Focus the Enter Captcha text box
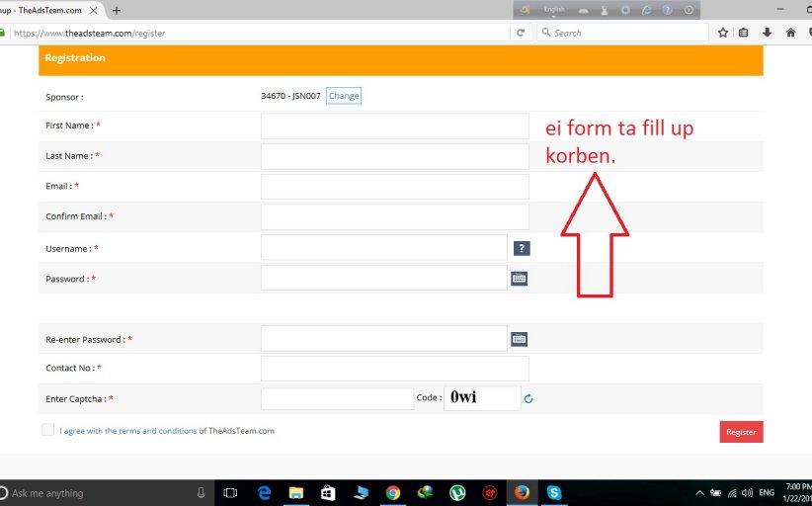The image size is (812, 506). [337, 398]
